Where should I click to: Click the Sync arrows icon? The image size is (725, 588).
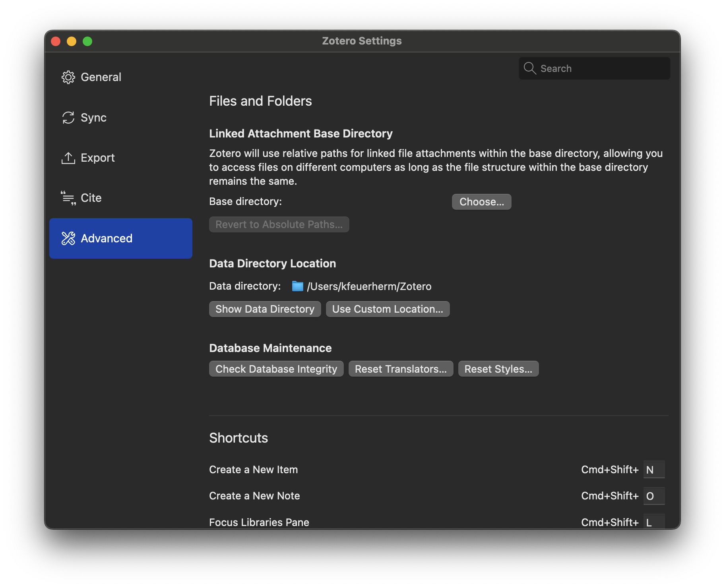(68, 118)
